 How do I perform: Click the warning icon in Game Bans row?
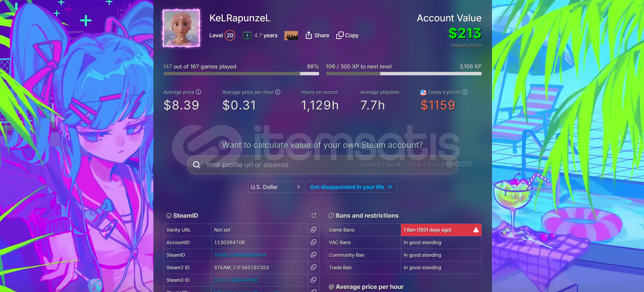coord(476,230)
